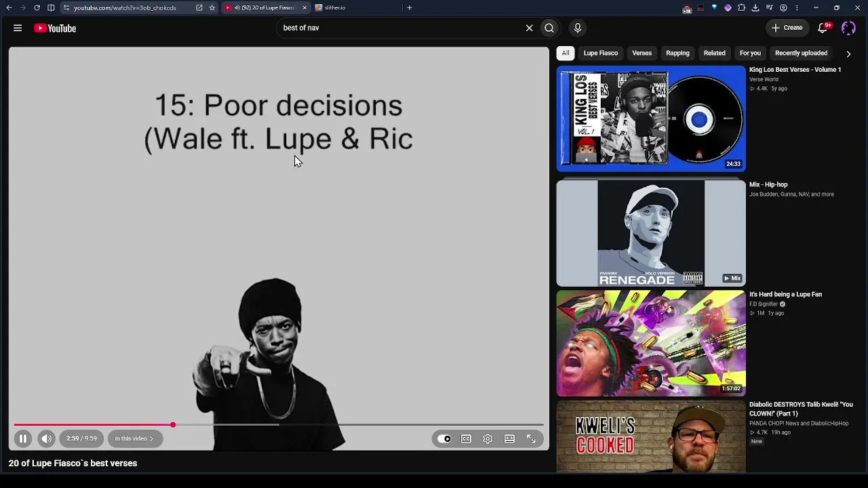
Task: Open YouTube notifications bell
Action: pos(823,28)
